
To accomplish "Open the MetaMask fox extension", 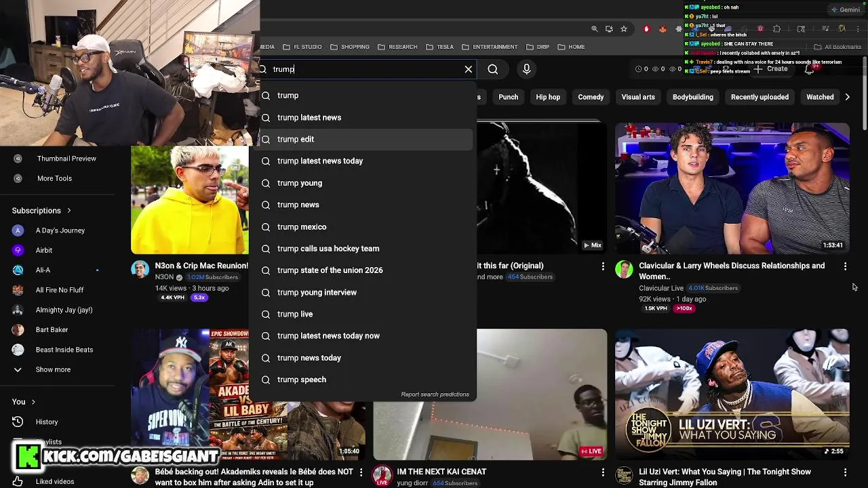I will coord(663,28).
